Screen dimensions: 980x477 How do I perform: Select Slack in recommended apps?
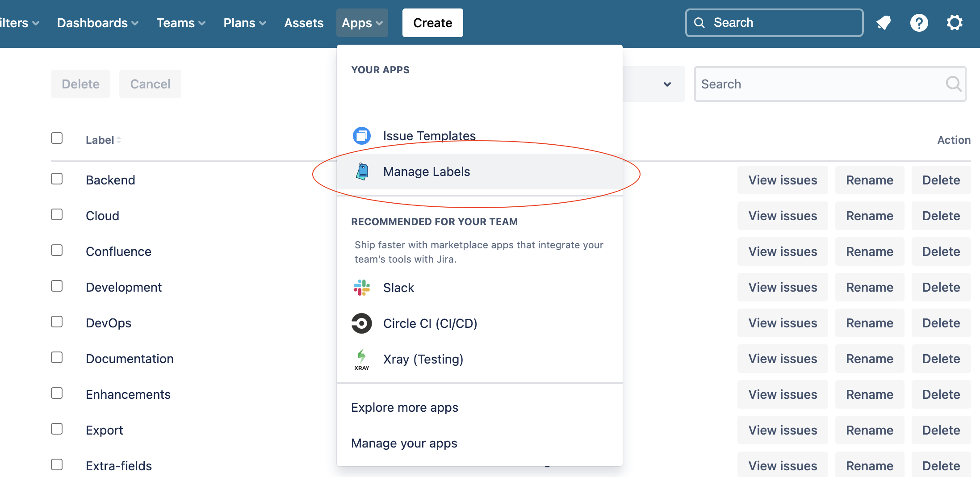point(480,288)
